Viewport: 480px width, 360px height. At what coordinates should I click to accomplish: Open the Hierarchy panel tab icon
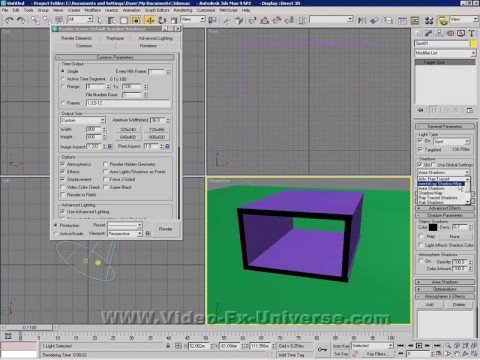[x=439, y=33]
